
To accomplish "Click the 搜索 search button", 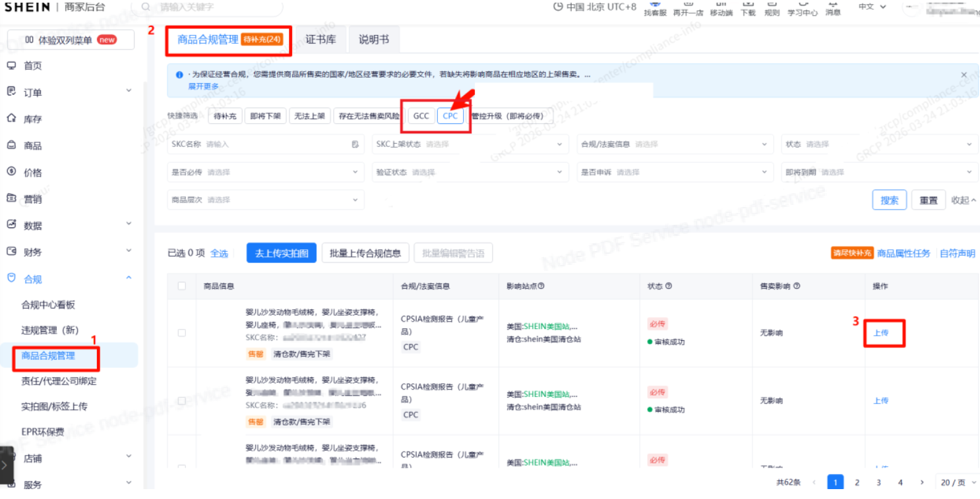I will [890, 200].
